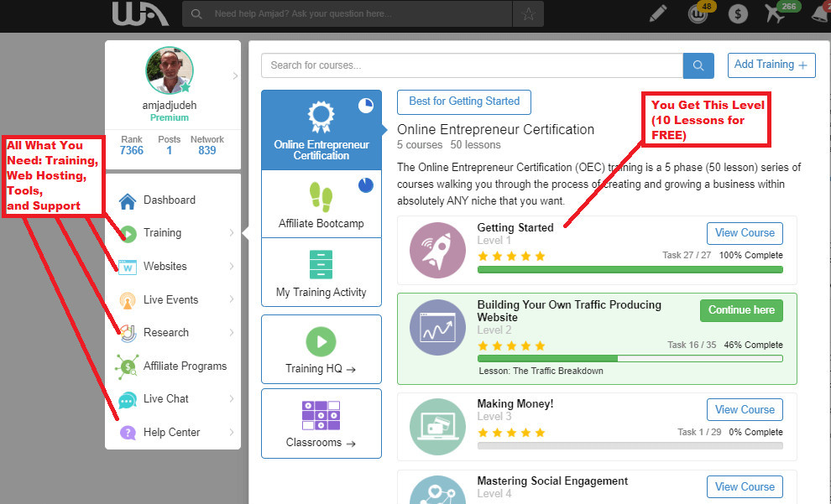The height and width of the screenshot is (504, 831).
Task: Click Lesson: The Traffic Breakdown text
Action: 541,372
